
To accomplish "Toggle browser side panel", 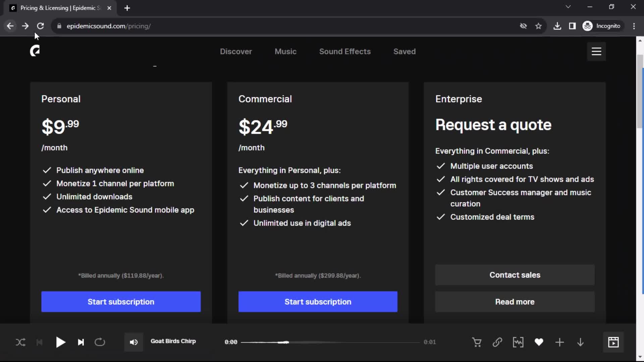I will coord(573,26).
